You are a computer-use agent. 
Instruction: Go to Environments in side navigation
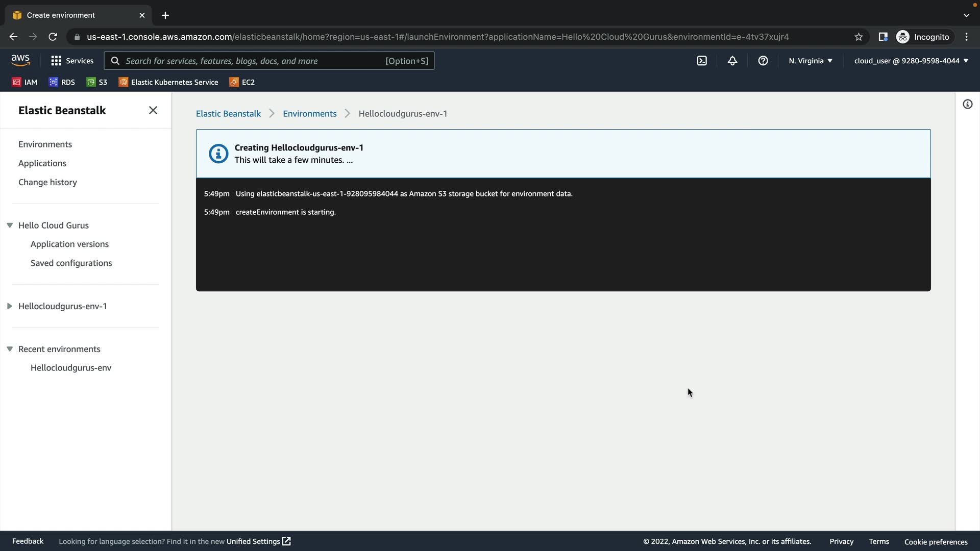click(x=45, y=144)
